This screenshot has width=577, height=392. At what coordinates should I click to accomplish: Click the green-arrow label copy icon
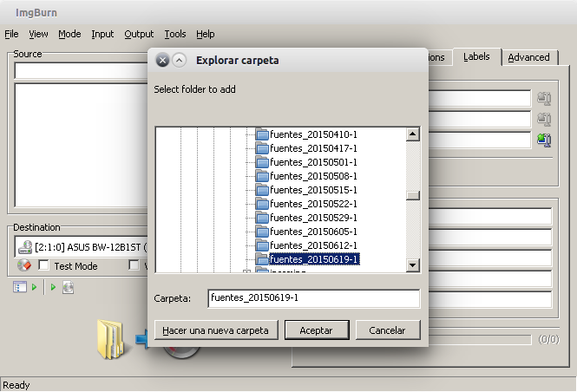(x=544, y=140)
